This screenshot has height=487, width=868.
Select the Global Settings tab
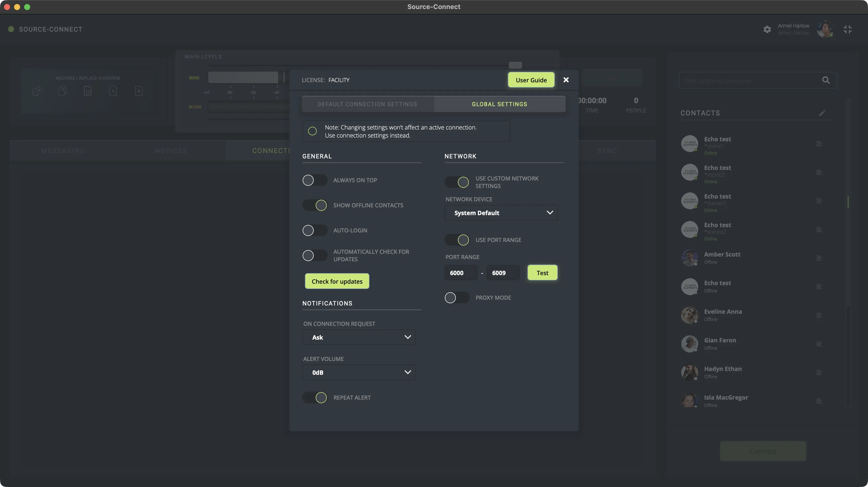point(499,104)
